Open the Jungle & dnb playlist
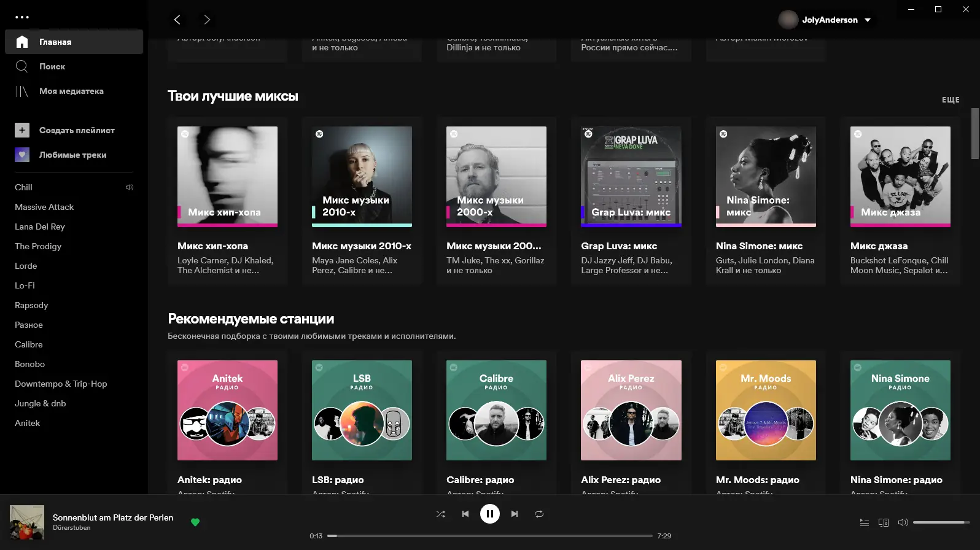 pos(40,403)
